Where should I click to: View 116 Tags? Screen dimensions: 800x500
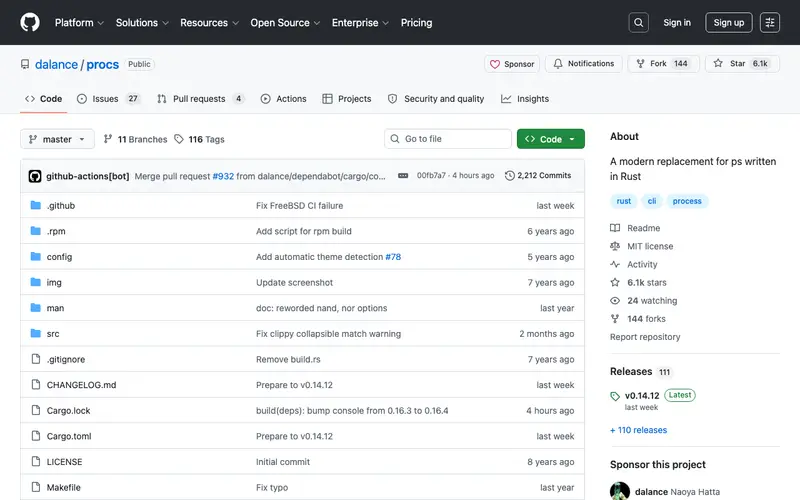[199, 139]
